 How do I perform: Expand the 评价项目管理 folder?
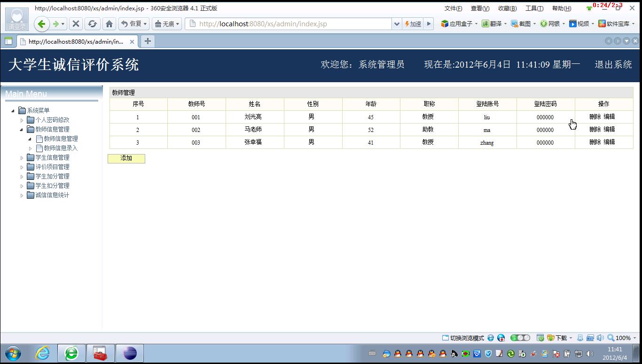(x=22, y=167)
